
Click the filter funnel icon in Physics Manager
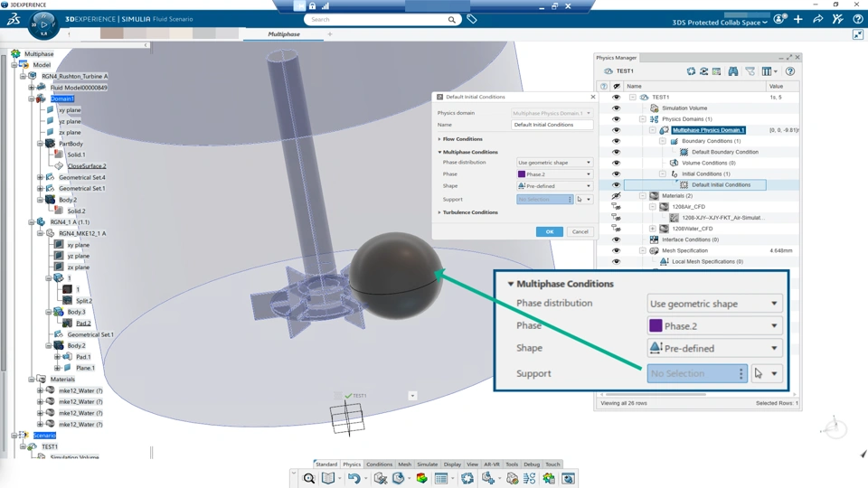point(750,71)
